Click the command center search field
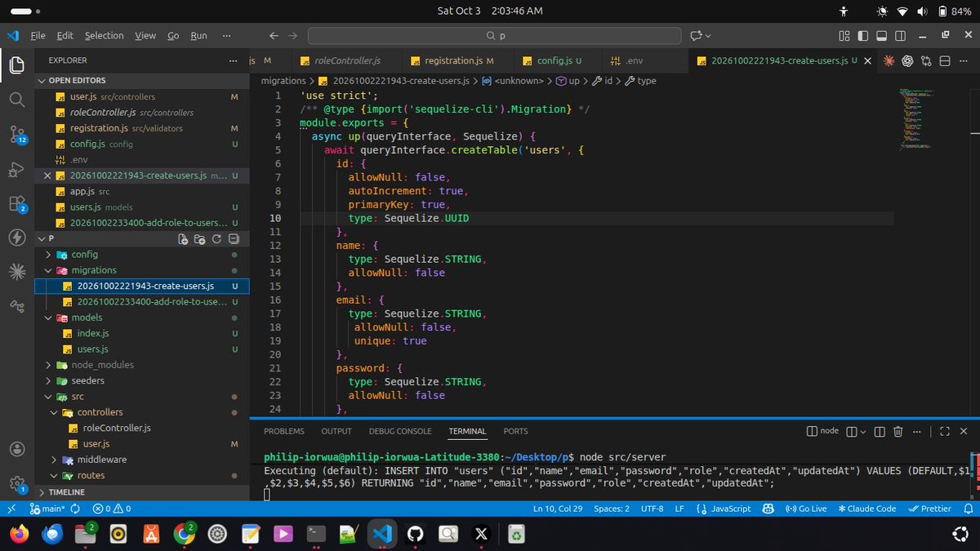 (x=494, y=36)
